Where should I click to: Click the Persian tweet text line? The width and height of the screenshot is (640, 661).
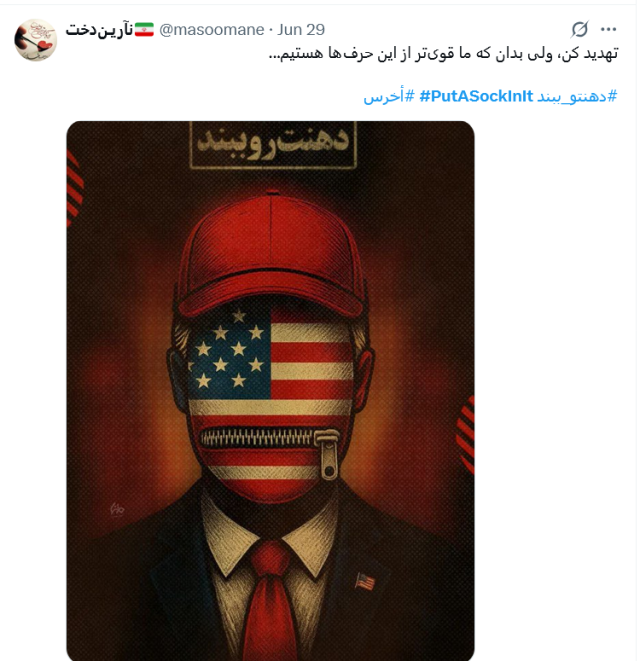click(x=444, y=54)
